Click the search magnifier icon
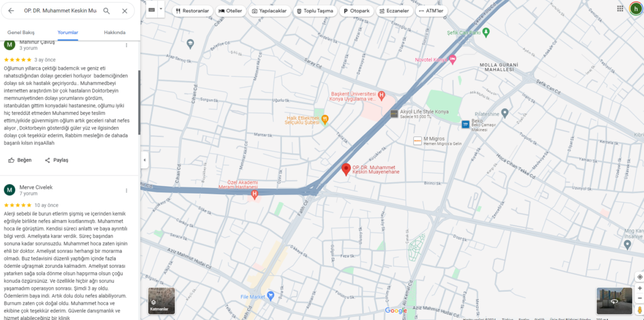This screenshot has height=320, width=644. (106, 11)
